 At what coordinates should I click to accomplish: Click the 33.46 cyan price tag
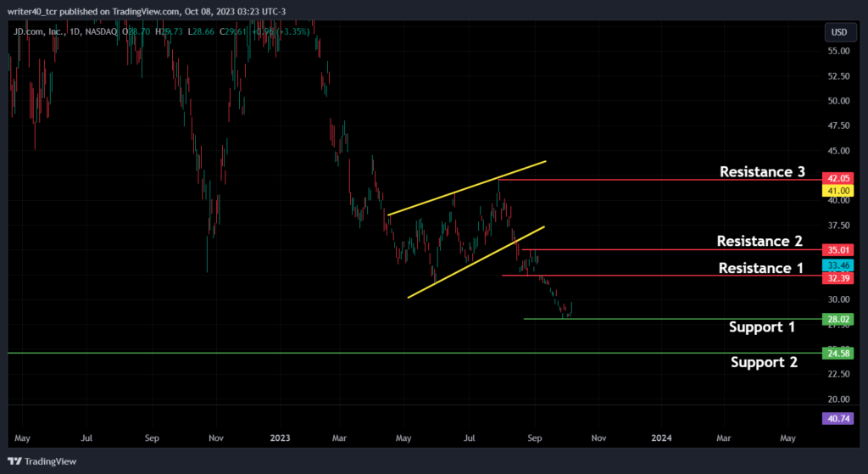pyautogui.click(x=838, y=265)
